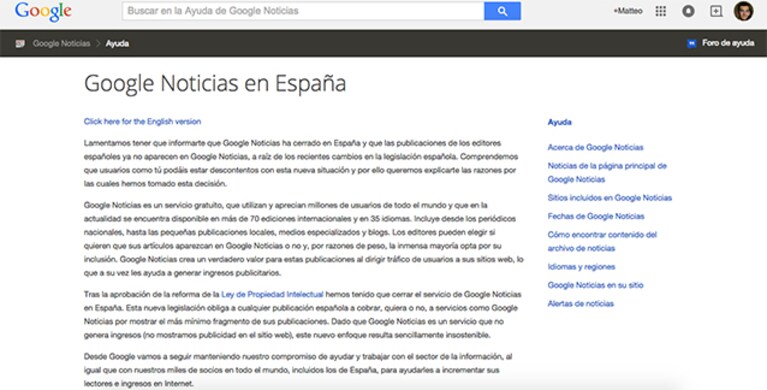Open Google Noticias en su sitio
Screen dimensions: 767x390
pos(595,285)
